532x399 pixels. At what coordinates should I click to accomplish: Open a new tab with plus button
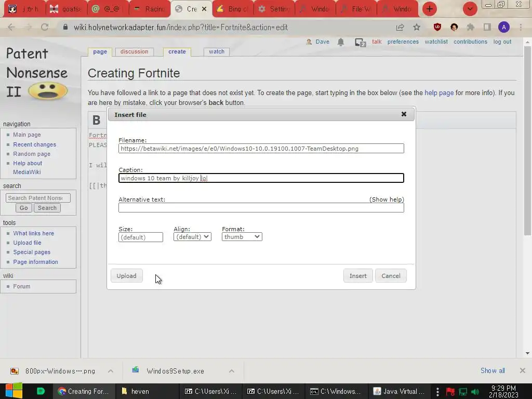[430, 9]
